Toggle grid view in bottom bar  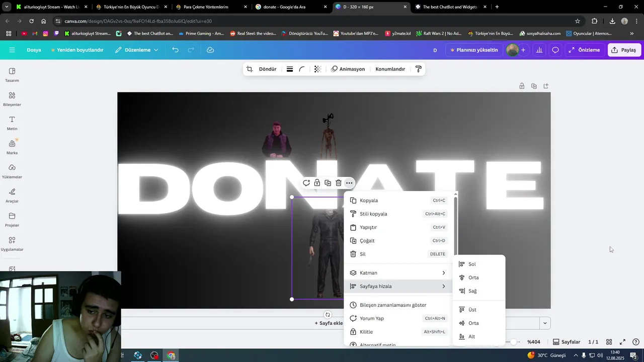point(609,342)
